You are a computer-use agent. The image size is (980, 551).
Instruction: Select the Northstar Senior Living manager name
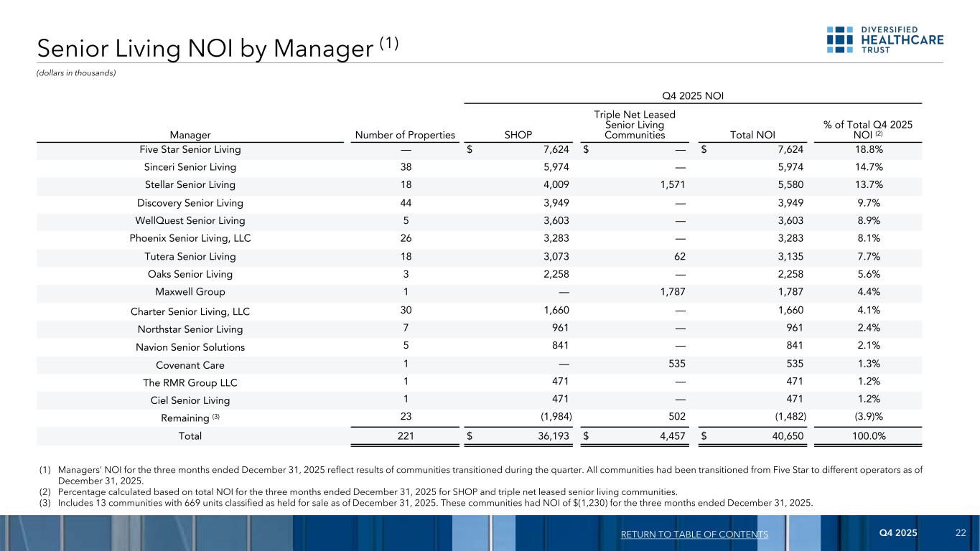(190, 329)
